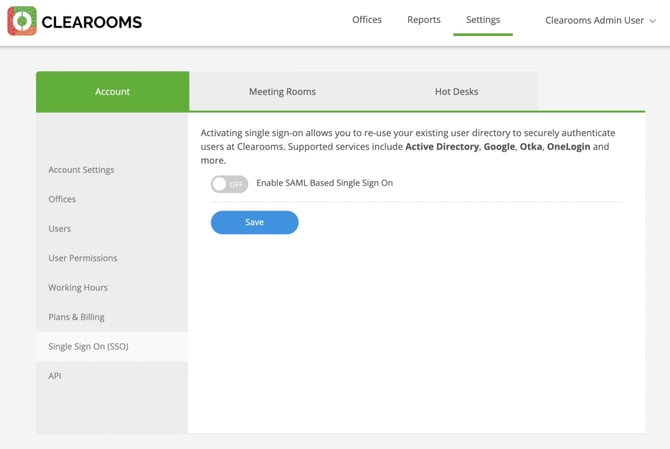Switch to the Account tab
The image size is (670, 449).
tap(112, 91)
